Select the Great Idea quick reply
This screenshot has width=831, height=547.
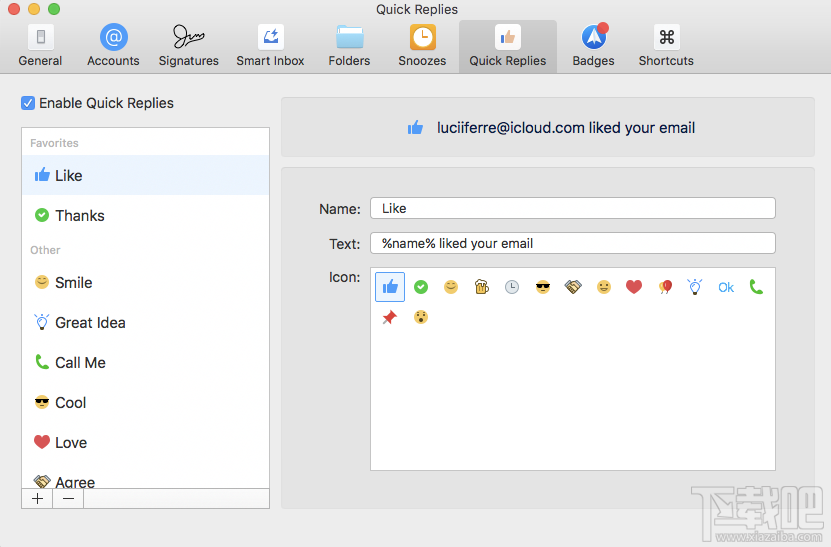(x=145, y=323)
